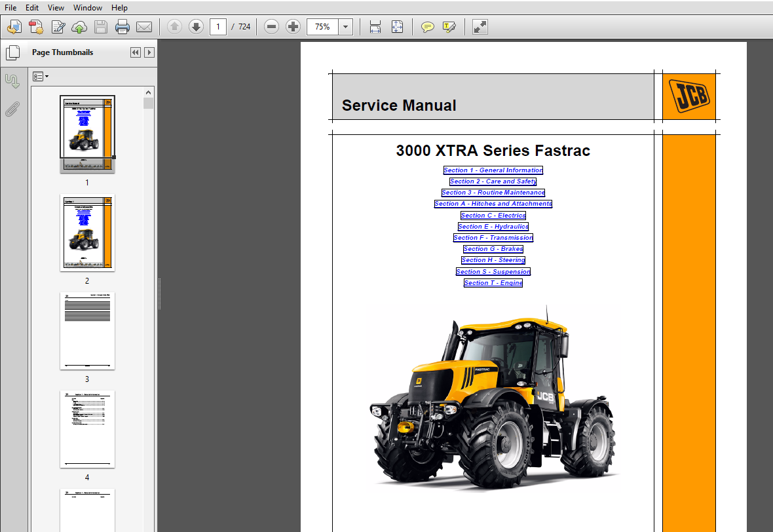773x532 pixels.
Task: Click the 724 total page count
Action: (244, 27)
